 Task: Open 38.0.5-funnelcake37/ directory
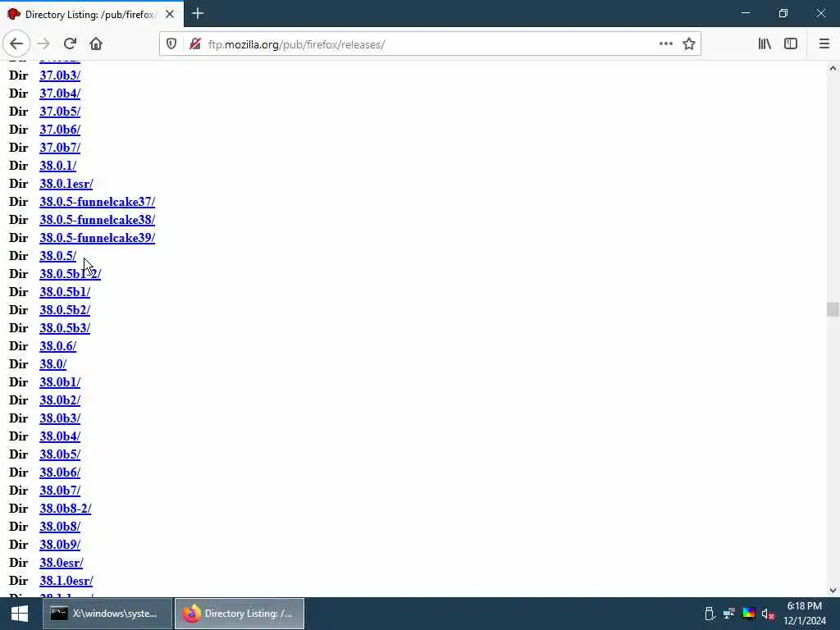tap(98, 202)
